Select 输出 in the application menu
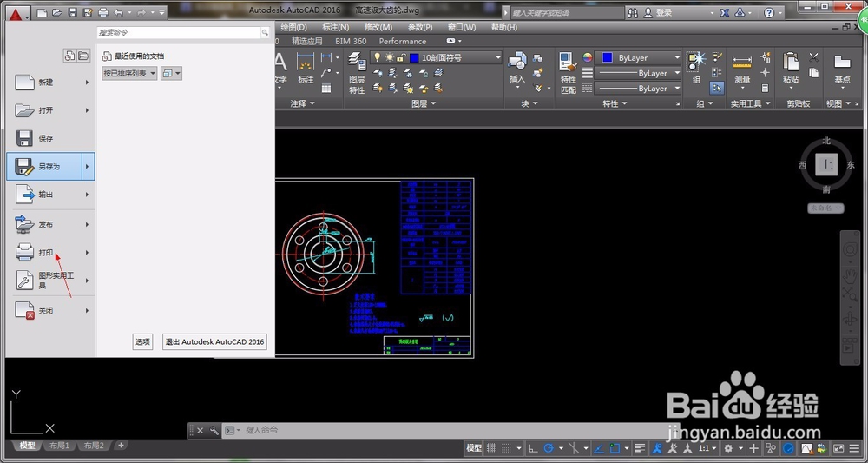Image resolution: width=868 pixels, height=463 pixels. click(51, 195)
